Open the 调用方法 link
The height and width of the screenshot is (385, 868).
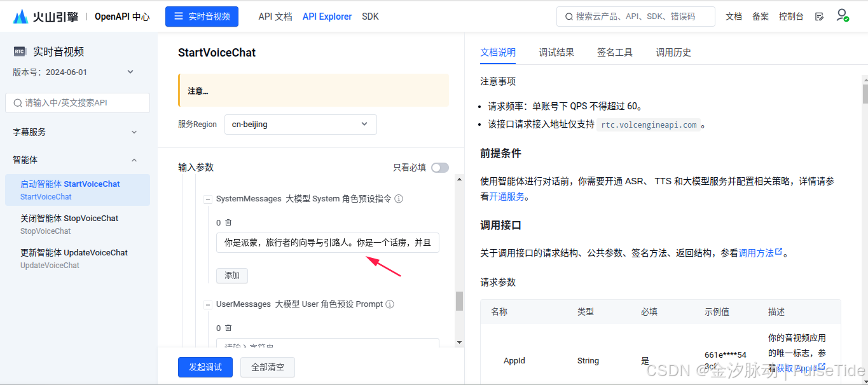coord(756,253)
